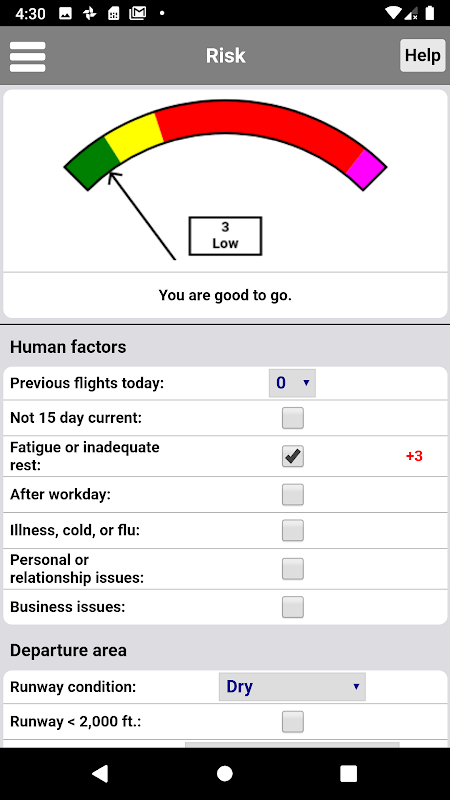450x800 pixels.
Task: Check Personal or relationship issues box
Action: pos(293,569)
